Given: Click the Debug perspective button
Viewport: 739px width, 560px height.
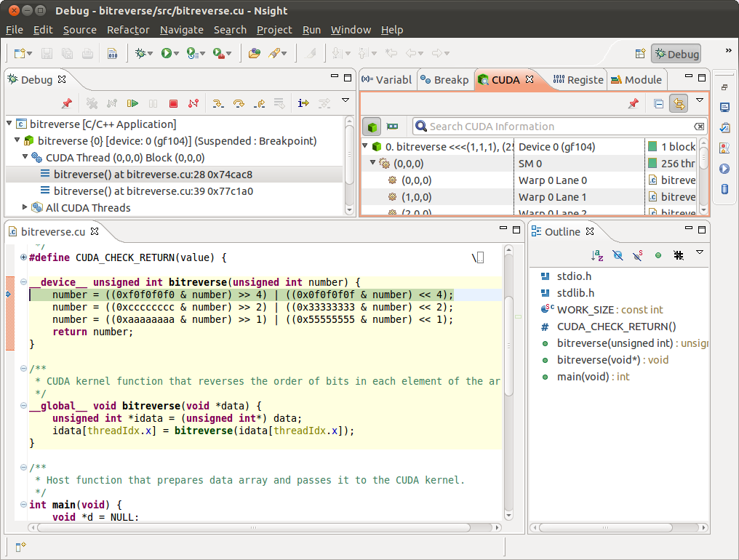Looking at the screenshot, I should point(676,53).
